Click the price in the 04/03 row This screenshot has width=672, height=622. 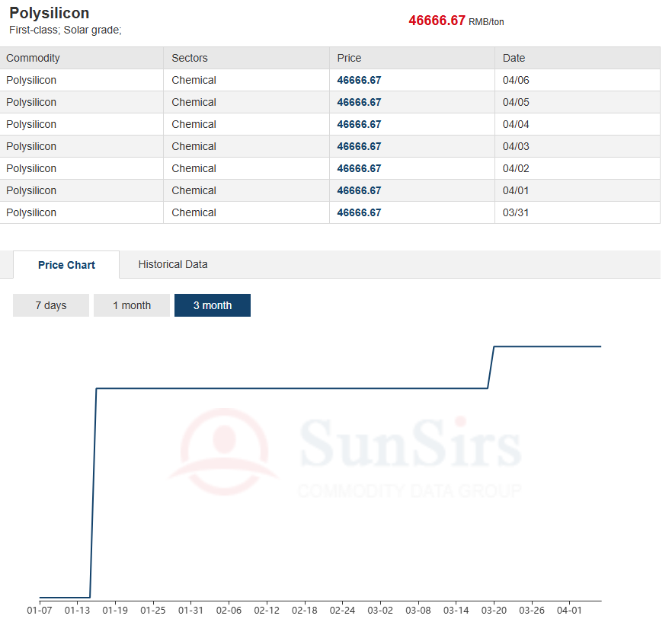click(x=359, y=146)
